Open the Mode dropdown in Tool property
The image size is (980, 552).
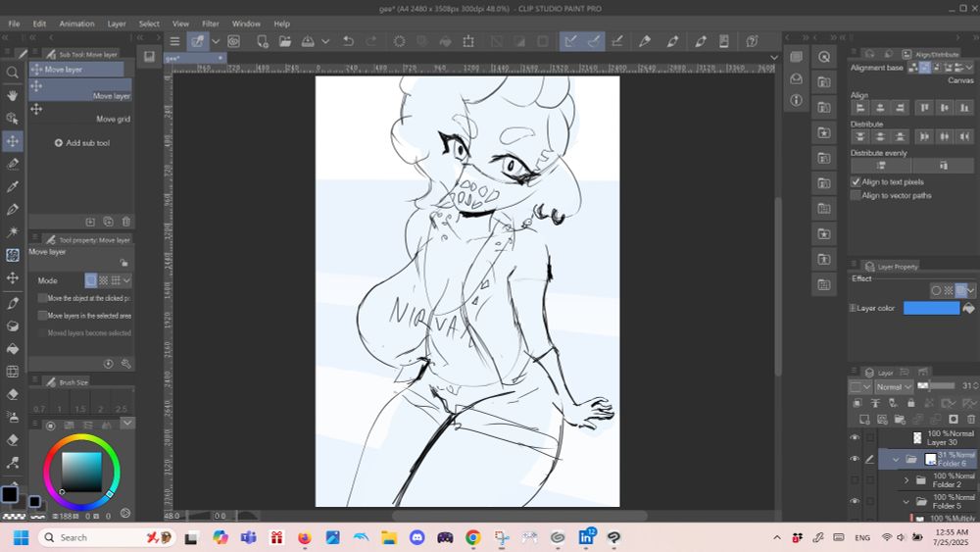point(126,280)
